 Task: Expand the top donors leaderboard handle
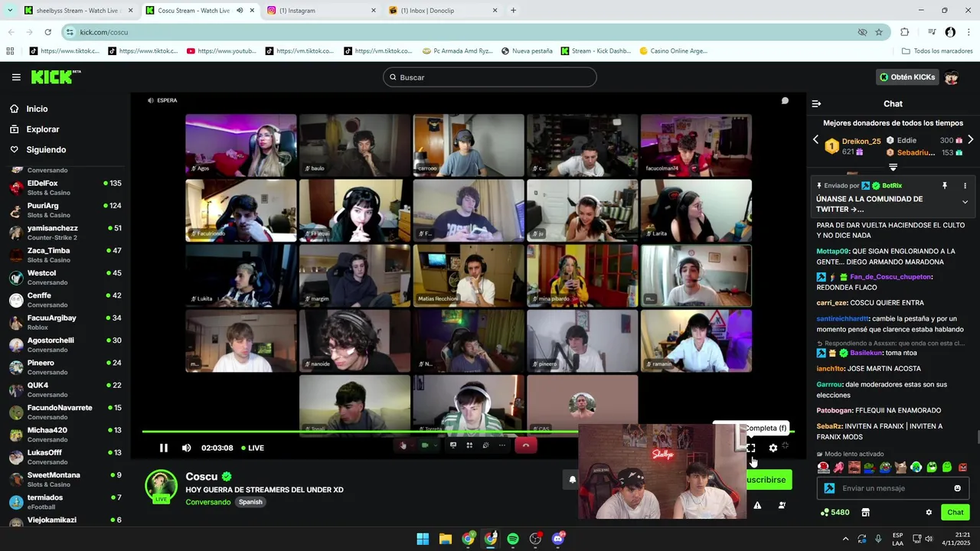pos(893,167)
